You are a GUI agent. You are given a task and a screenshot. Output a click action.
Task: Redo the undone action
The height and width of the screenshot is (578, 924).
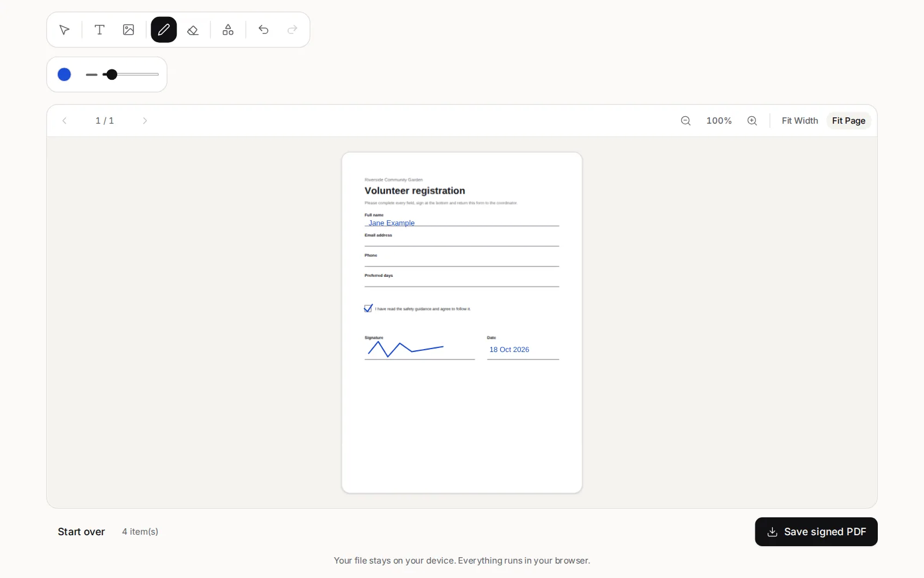[292, 29]
